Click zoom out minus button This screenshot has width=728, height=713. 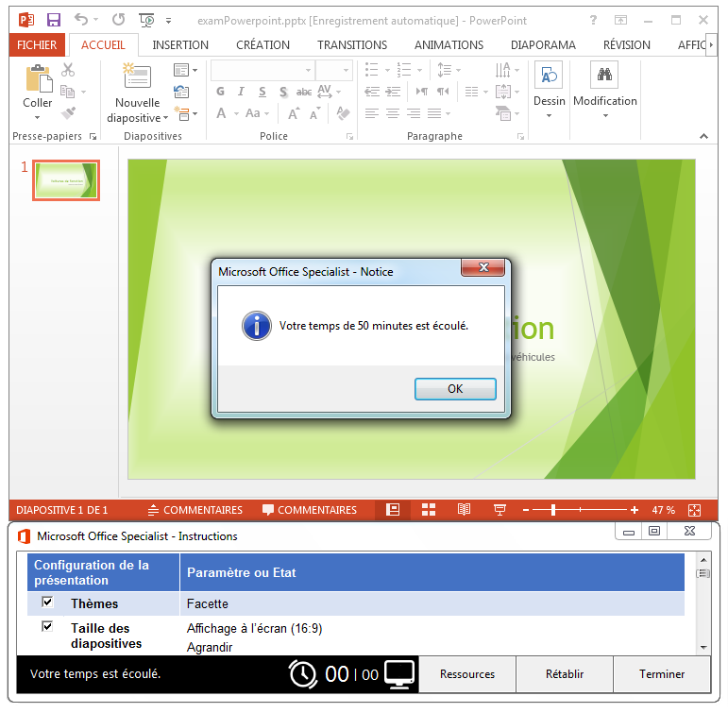coord(526,510)
